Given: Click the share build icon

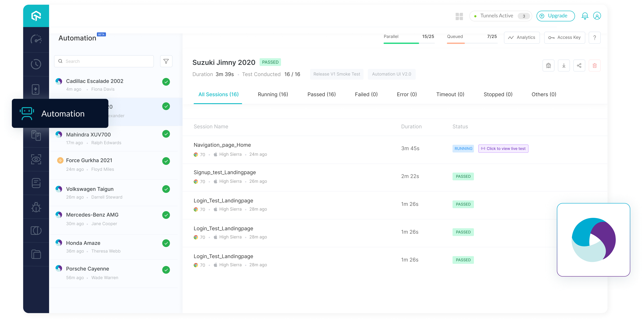Looking at the screenshot, I should click(x=579, y=66).
